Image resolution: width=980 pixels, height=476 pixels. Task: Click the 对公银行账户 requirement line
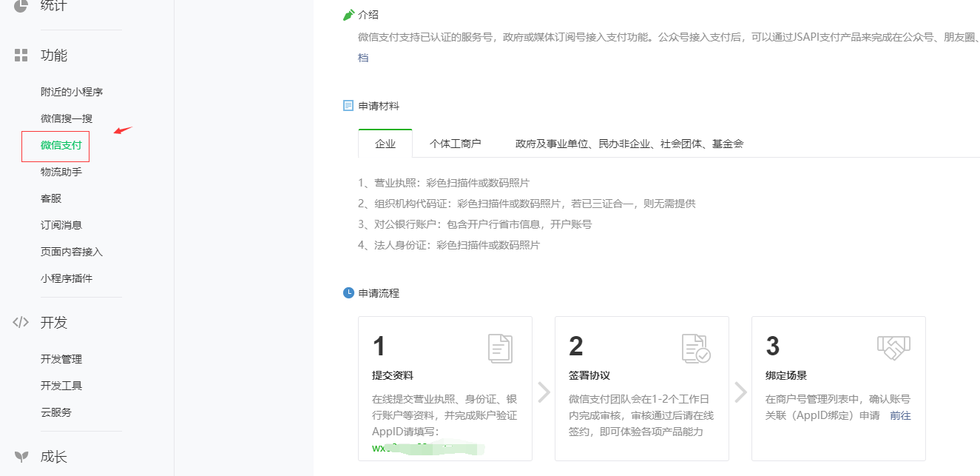(475, 224)
